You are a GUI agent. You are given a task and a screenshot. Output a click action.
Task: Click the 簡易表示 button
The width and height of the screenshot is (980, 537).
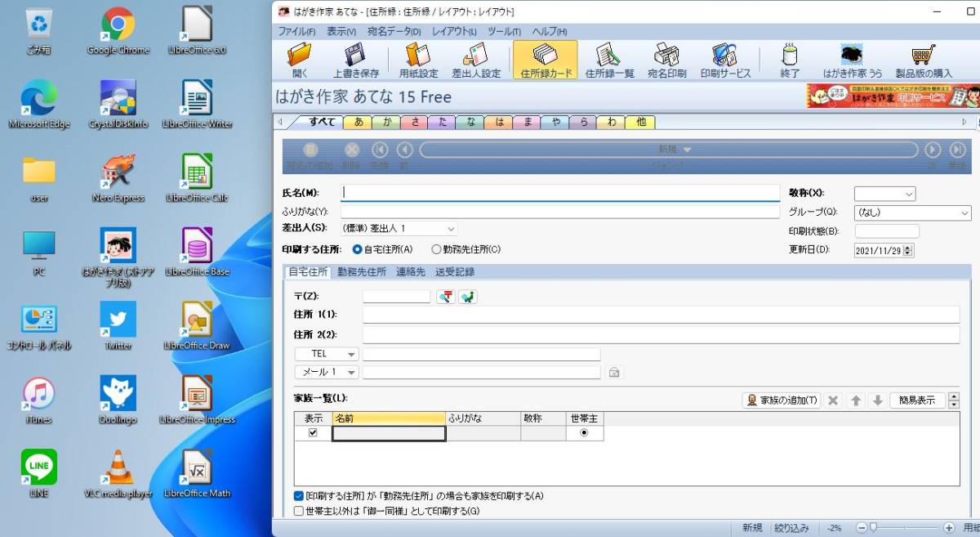point(917,401)
